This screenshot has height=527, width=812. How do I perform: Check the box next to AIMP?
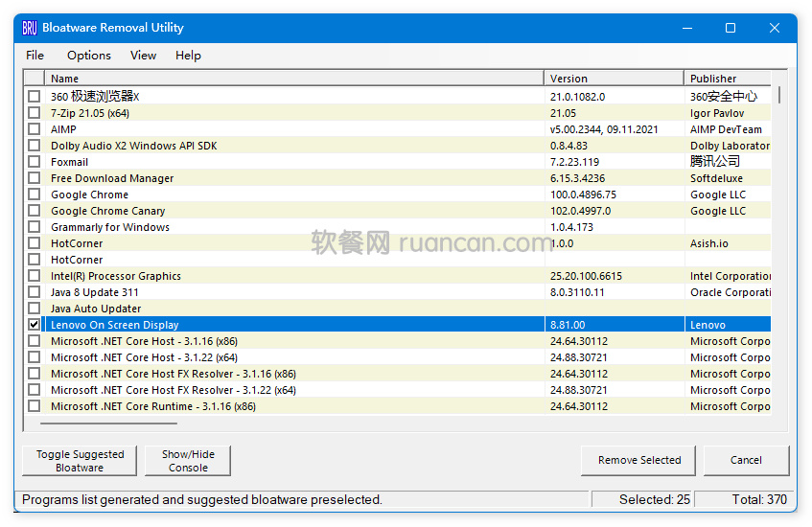pyautogui.click(x=35, y=129)
